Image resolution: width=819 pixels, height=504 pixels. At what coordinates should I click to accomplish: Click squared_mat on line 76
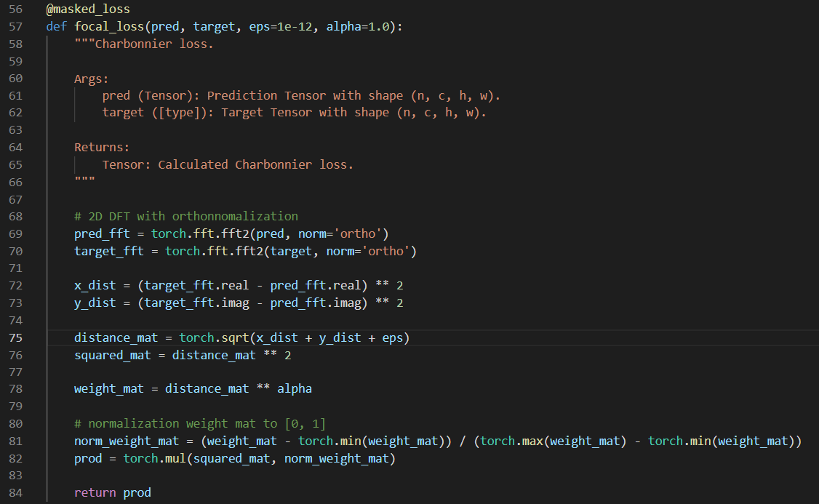tap(112, 355)
